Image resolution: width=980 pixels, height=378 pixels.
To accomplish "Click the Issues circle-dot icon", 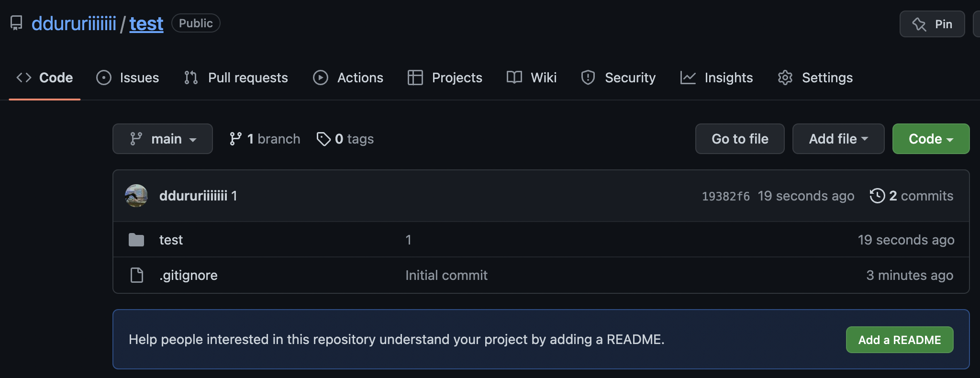I will click(x=104, y=78).
